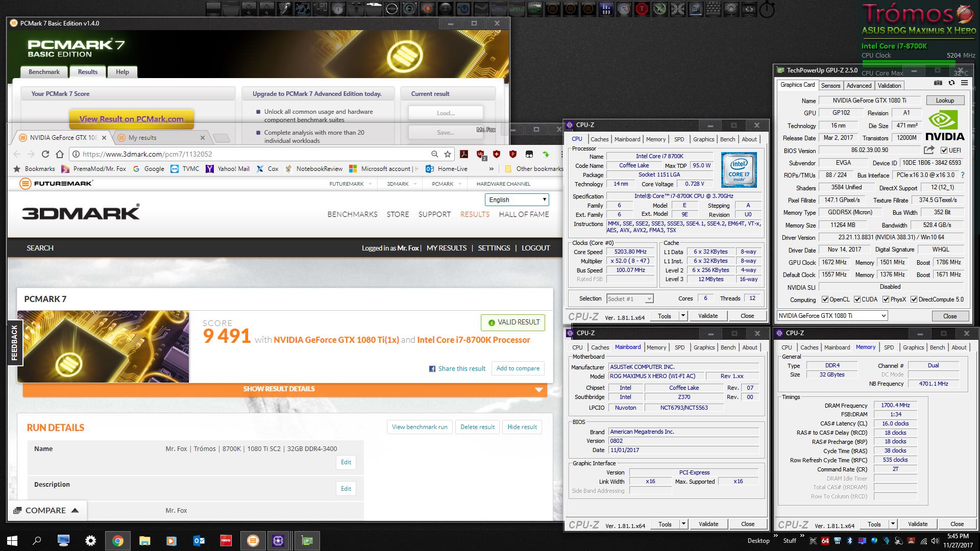Open Tools dropdown arrow in Mainboard CPU-Z window

click(x=683, y=524)
